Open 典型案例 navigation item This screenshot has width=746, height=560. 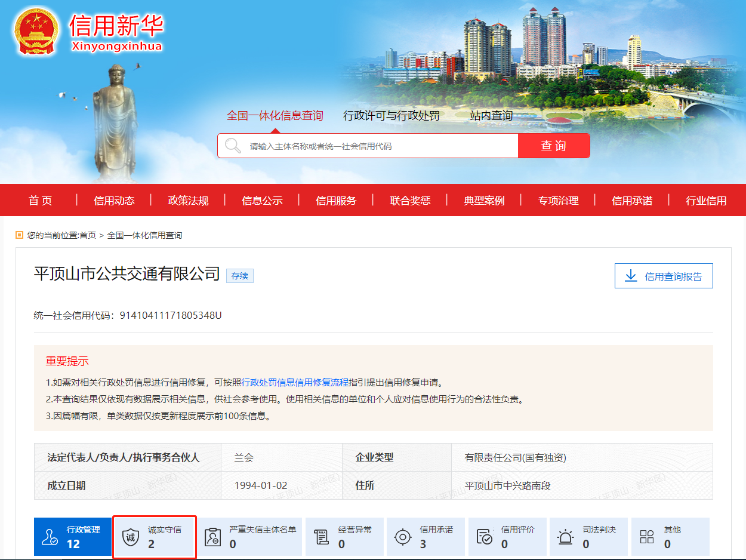pyautogui.click(x=484, y=201)
